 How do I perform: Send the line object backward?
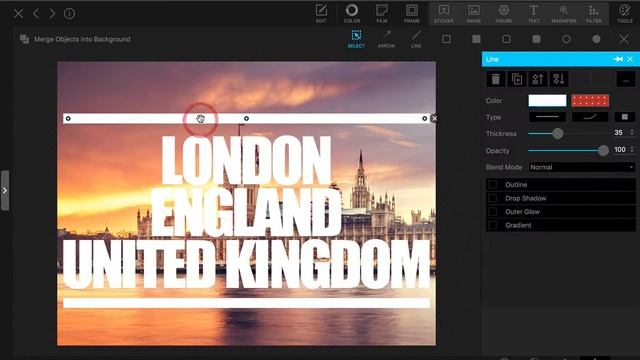(559, 79)
